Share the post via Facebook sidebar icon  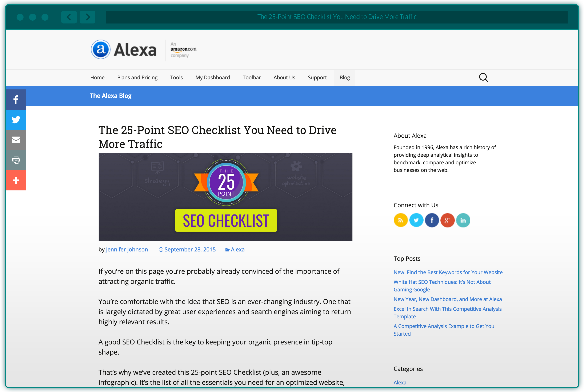(16, 100)
